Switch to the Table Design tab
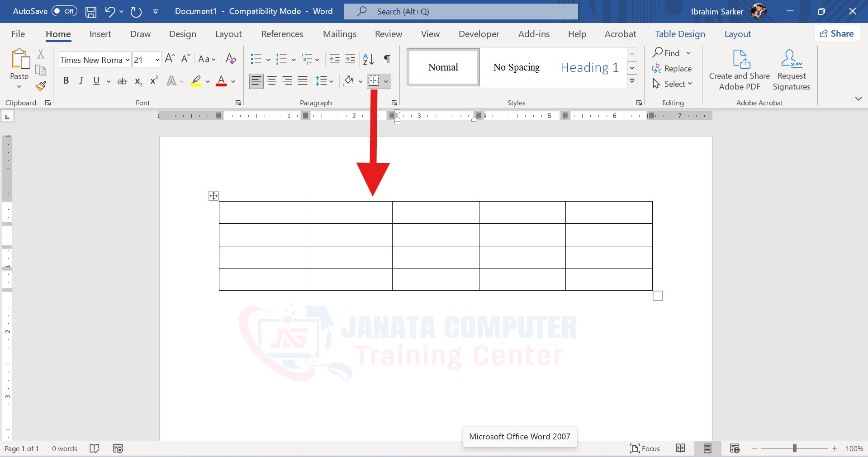 coord(680,34)
